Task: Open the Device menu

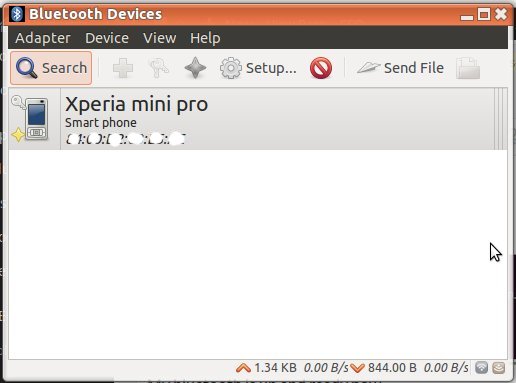Action: 107,38
